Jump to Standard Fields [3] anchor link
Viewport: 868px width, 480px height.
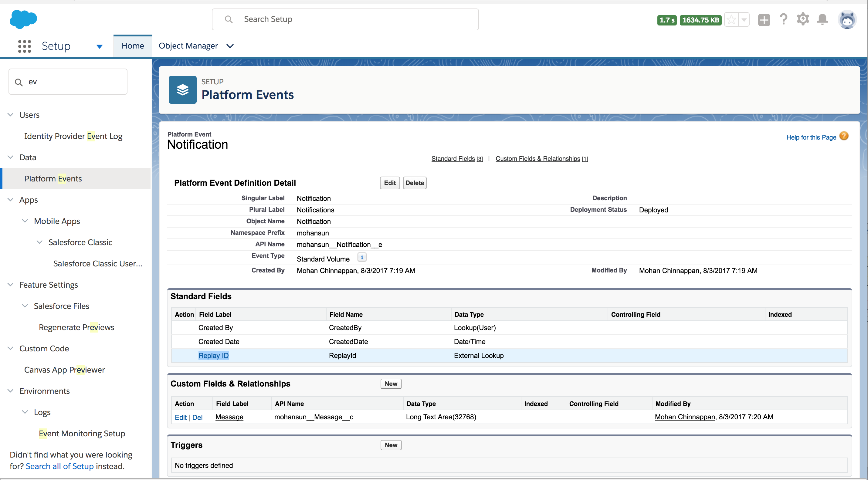[x=457, y=159]
